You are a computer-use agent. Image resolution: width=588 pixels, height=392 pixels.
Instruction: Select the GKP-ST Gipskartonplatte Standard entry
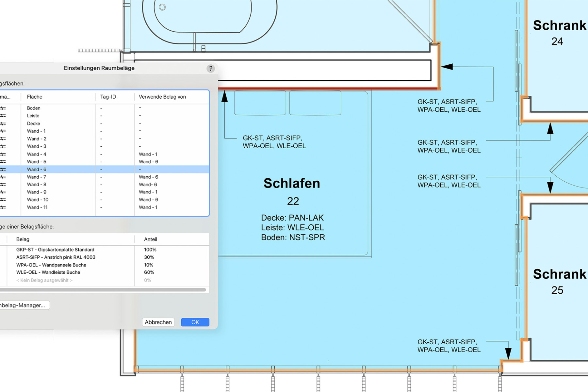pyautogui.click(x=56, y=250)
